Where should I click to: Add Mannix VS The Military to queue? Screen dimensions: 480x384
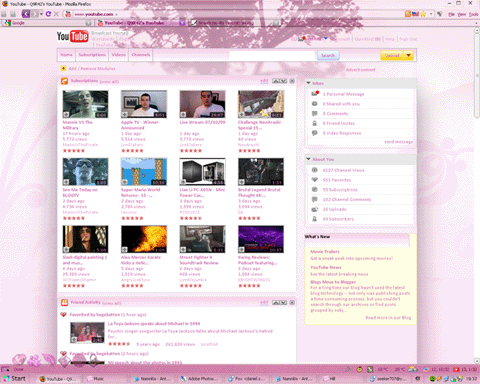pyautogui.click(x=66, y=115)
